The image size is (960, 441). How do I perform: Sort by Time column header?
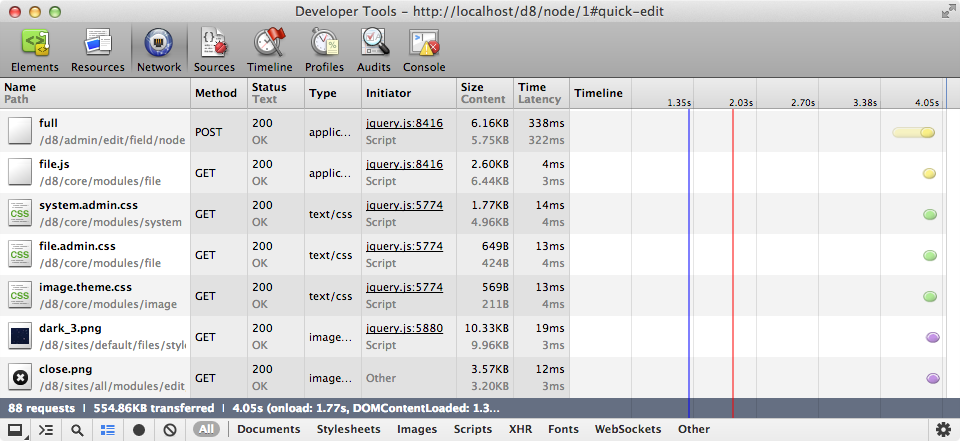coord(541,93)
